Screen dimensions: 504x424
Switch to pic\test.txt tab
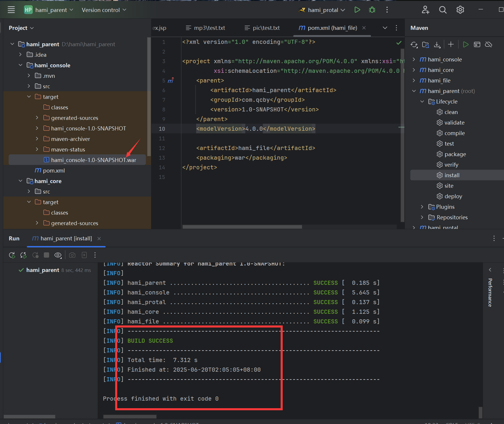click(x=262, y=28)
